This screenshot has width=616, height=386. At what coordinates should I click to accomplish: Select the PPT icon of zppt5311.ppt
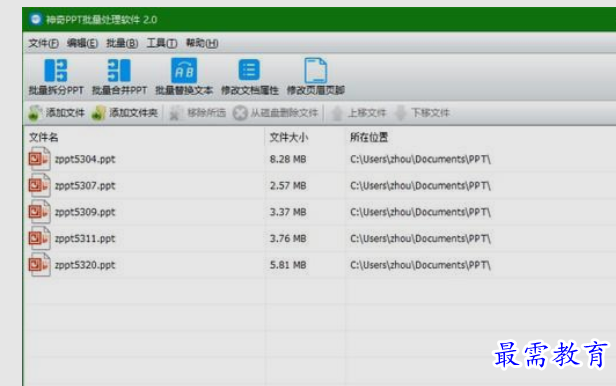(x=39, y=238)
